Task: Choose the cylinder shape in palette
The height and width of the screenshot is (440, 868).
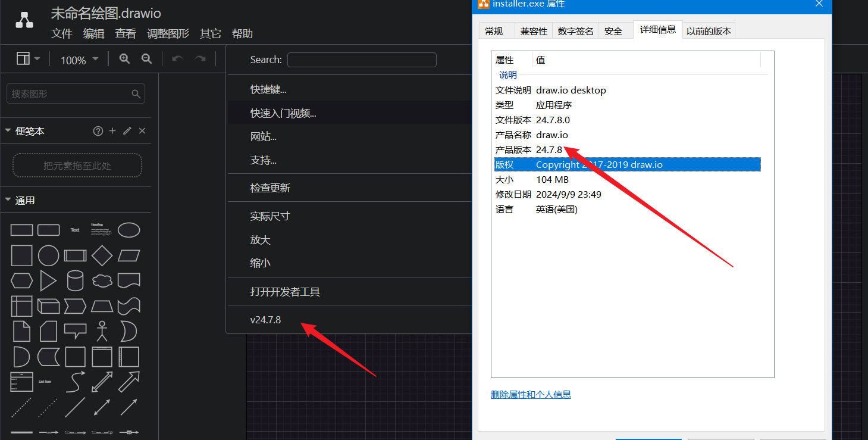Action: pyautogui.click(x=75, y=280)
